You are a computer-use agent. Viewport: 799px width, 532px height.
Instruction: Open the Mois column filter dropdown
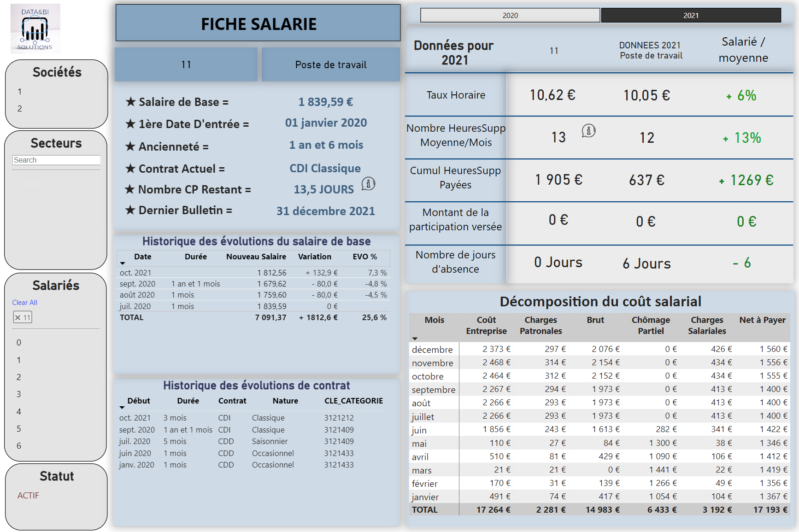[415, 339]
